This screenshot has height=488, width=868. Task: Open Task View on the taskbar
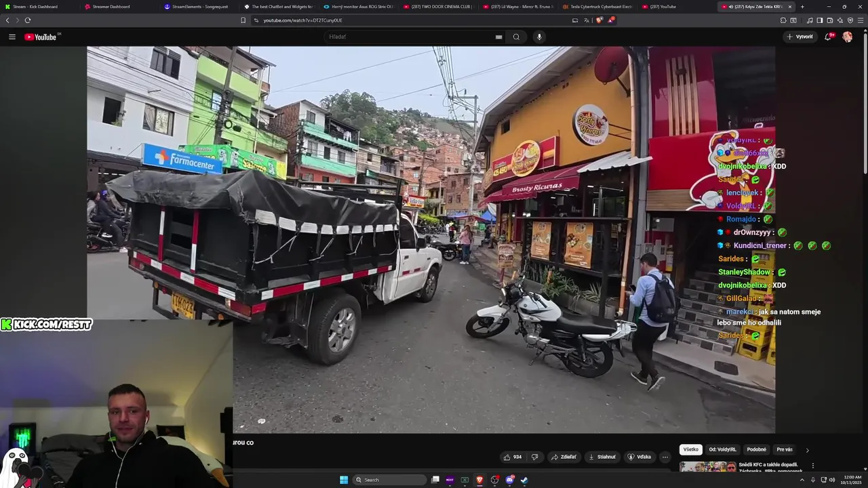click(435, 480)
